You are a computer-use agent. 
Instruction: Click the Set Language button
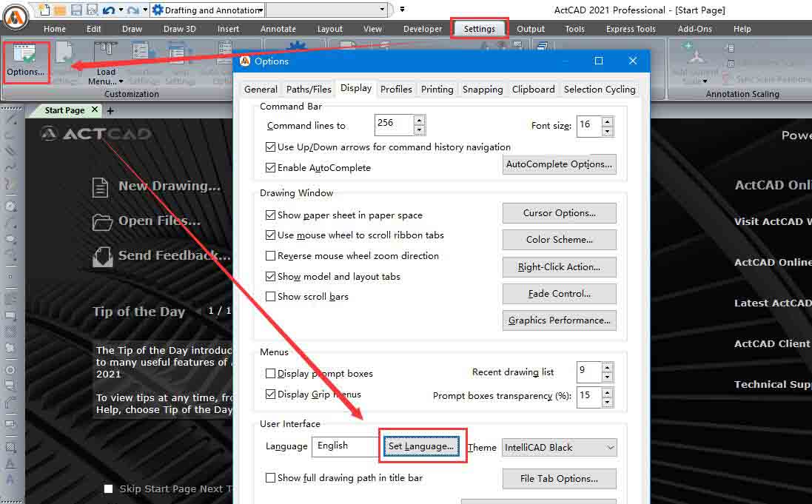(421, 446)
